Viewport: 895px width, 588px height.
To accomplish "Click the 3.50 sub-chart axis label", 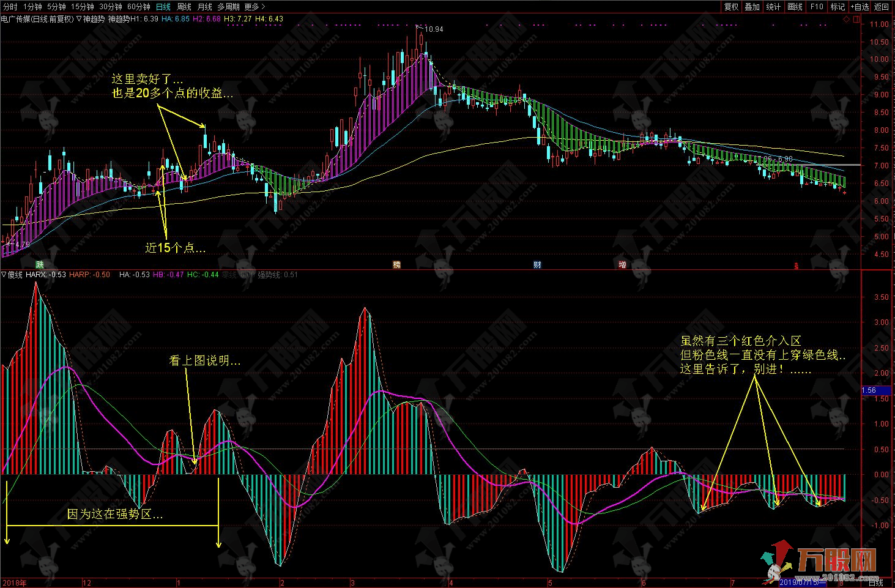I will [x=881, y=297].
